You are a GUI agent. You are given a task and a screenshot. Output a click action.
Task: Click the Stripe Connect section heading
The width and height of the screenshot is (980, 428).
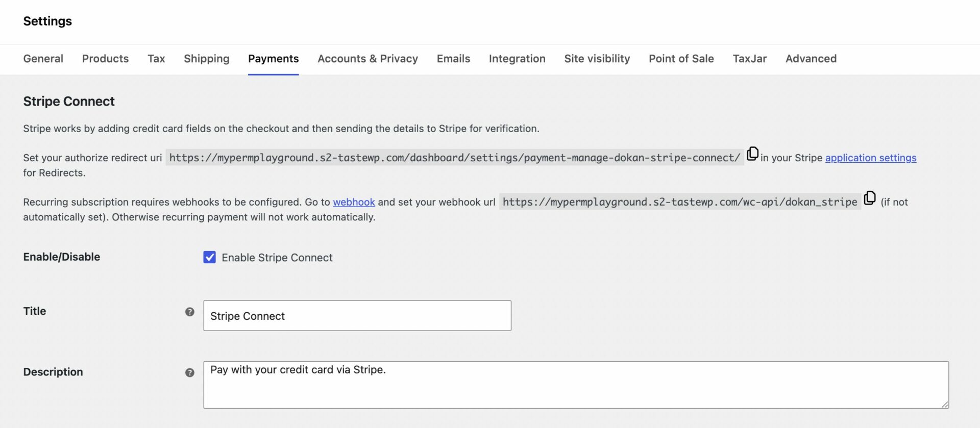(x=69, y=102)
